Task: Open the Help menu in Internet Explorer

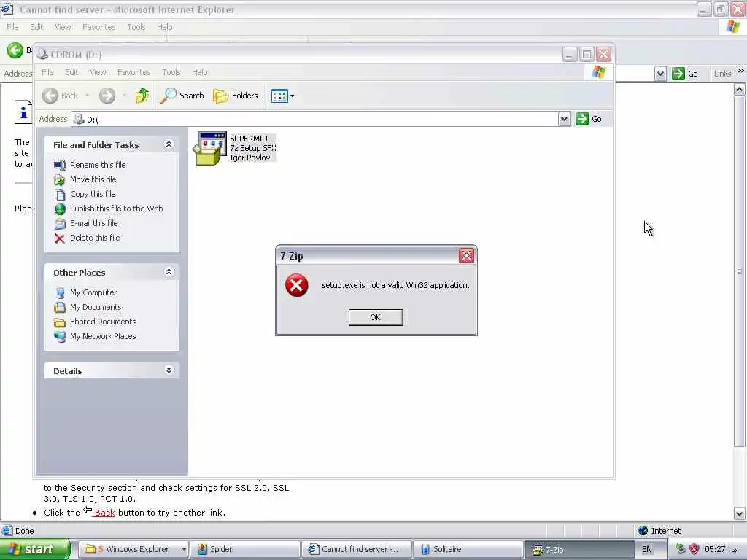Action: (164, 27)
